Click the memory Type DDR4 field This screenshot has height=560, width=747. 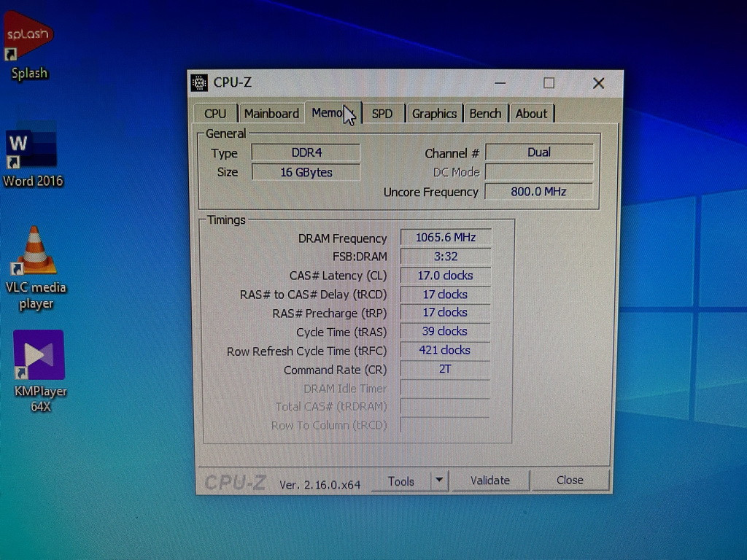[306, 152]
